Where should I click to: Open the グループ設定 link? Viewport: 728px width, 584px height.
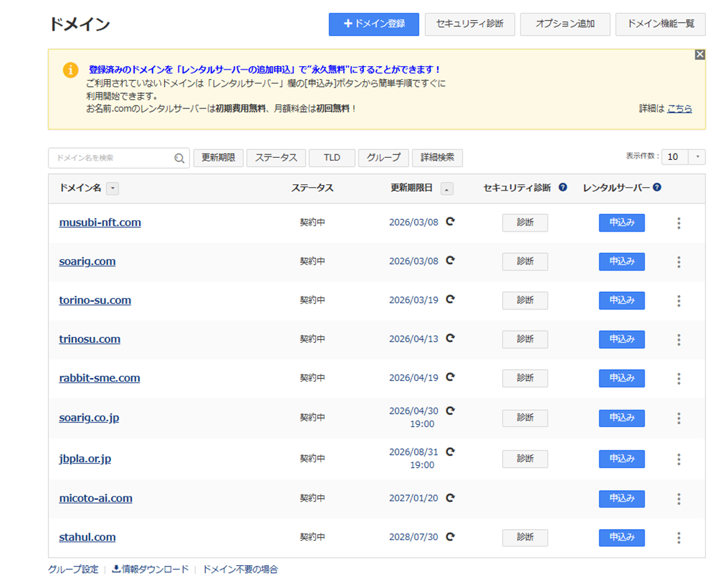click(73, 569)
